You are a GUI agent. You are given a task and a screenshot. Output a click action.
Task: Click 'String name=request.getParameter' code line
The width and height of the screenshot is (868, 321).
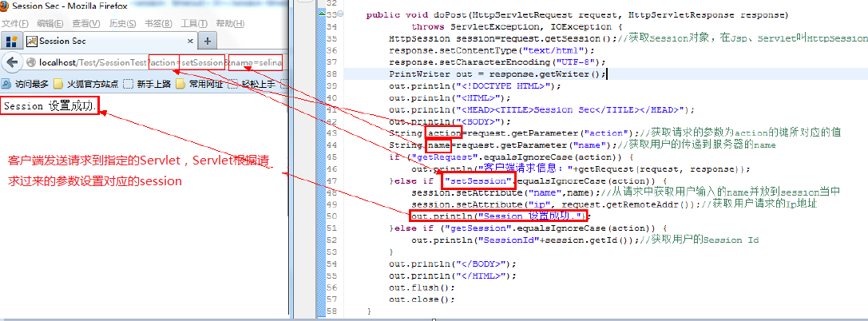coord(582,145)
